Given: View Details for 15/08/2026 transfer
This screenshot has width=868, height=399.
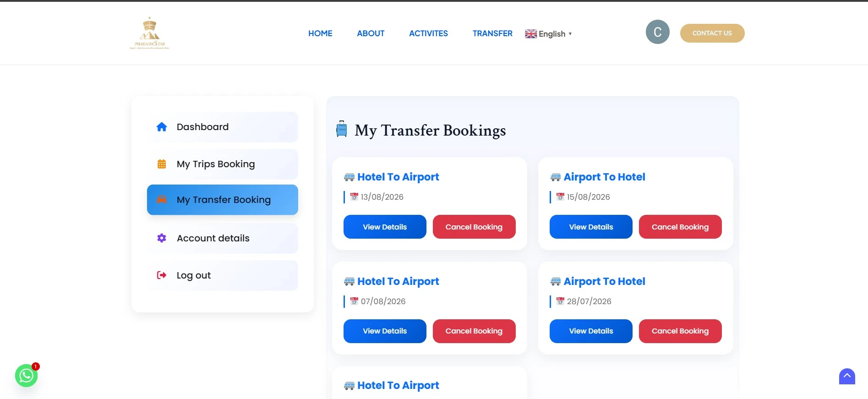Looking at the screenshot, I should click(591, 227).
